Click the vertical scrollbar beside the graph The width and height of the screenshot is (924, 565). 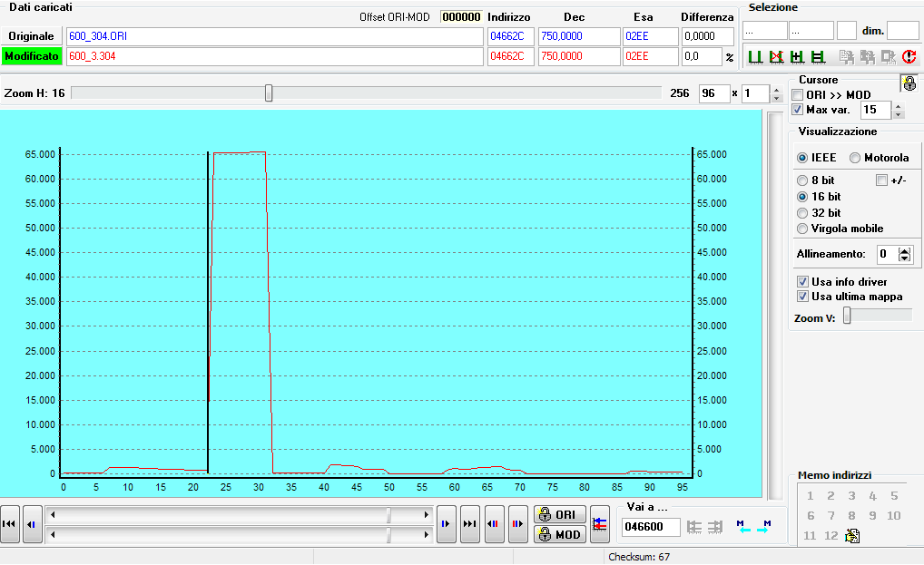775,306
